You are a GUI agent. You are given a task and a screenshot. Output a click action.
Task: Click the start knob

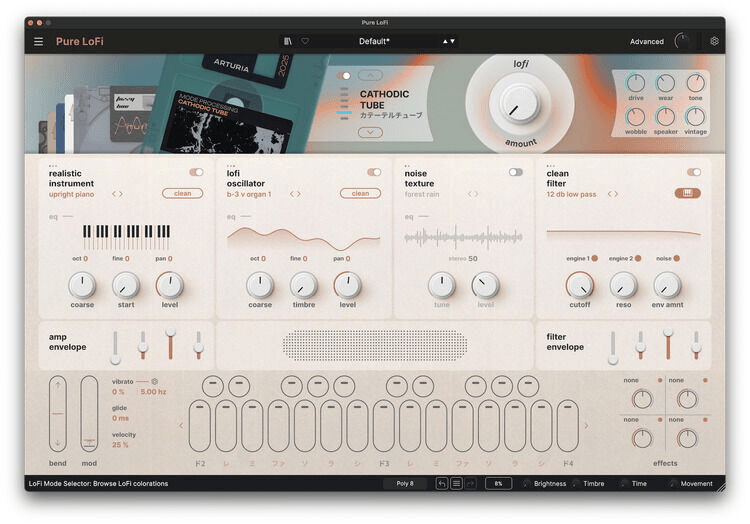coord(126,285)
